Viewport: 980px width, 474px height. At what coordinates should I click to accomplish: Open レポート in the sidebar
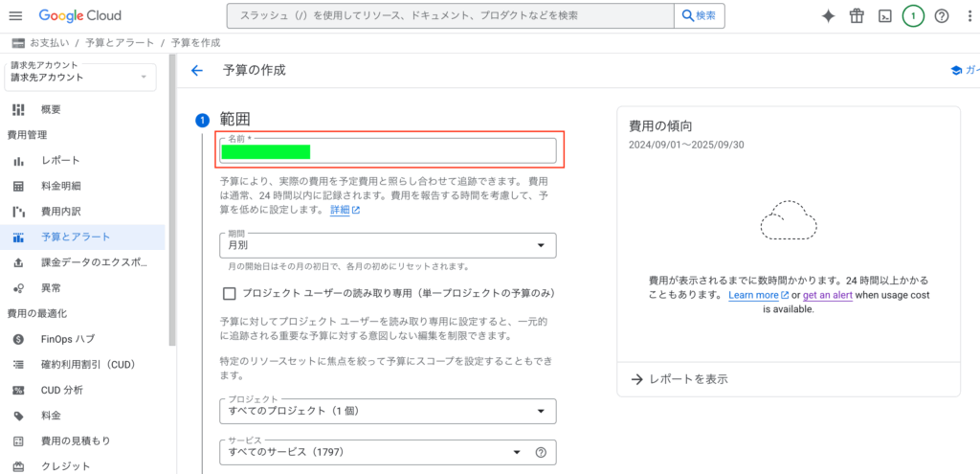82,161
